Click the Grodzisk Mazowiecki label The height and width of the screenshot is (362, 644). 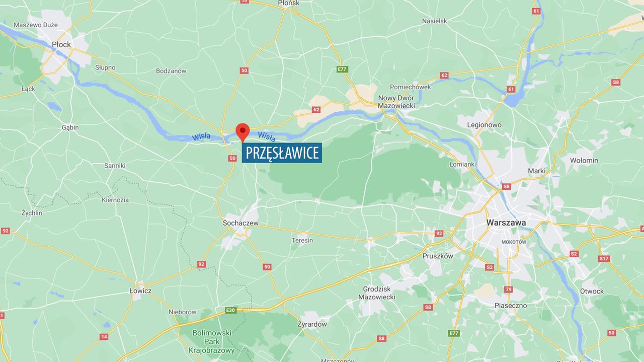click(377, 293)
